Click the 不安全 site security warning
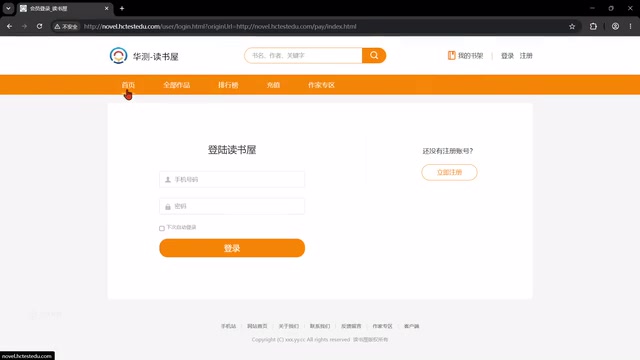640x360 pixels. (66, 26)
